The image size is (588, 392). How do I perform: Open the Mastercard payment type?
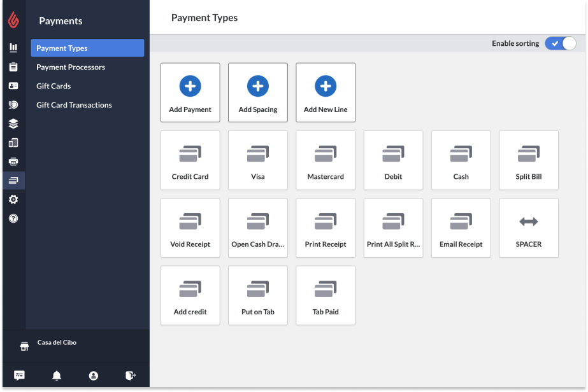[326, 160]
